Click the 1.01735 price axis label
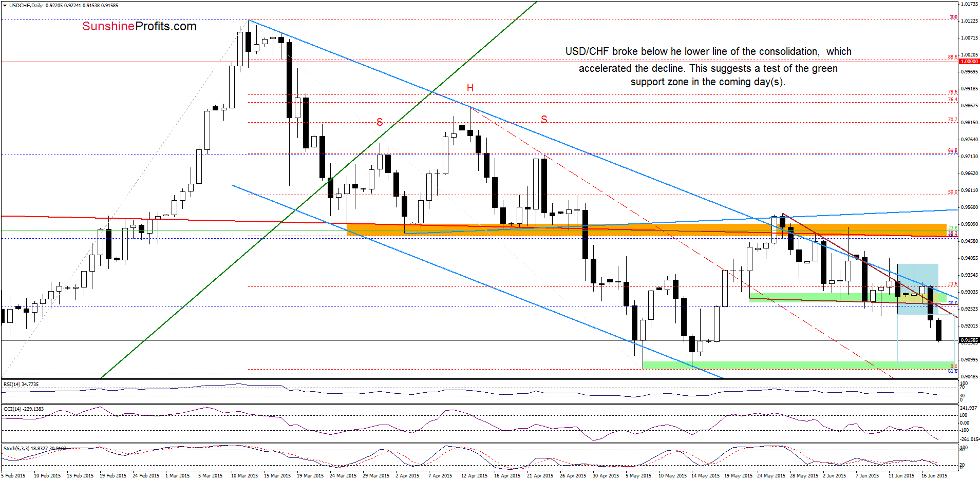The width and height of the screenshot is (980, 480). tap(969, 4)
